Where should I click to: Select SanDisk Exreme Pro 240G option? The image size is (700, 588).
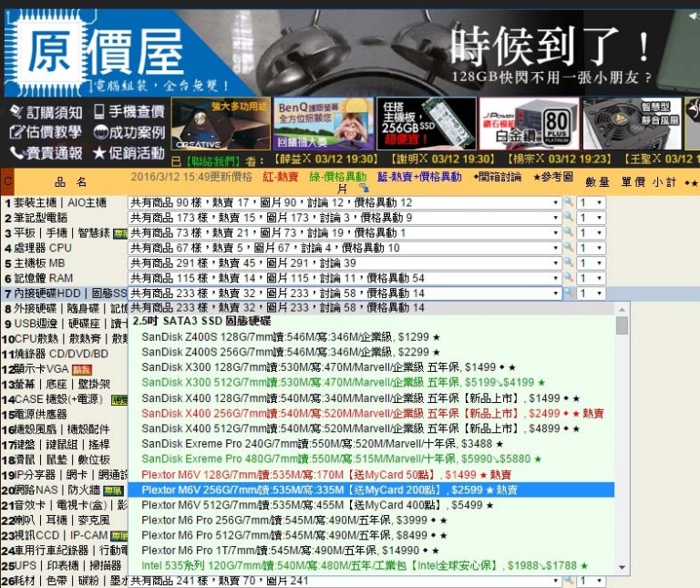372,444
